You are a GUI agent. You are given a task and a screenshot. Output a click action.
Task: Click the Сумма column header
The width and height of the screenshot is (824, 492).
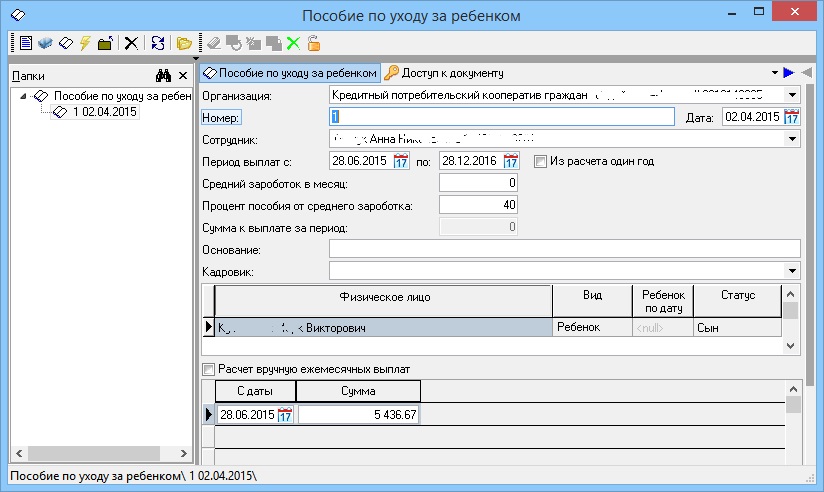pos(358,391)
